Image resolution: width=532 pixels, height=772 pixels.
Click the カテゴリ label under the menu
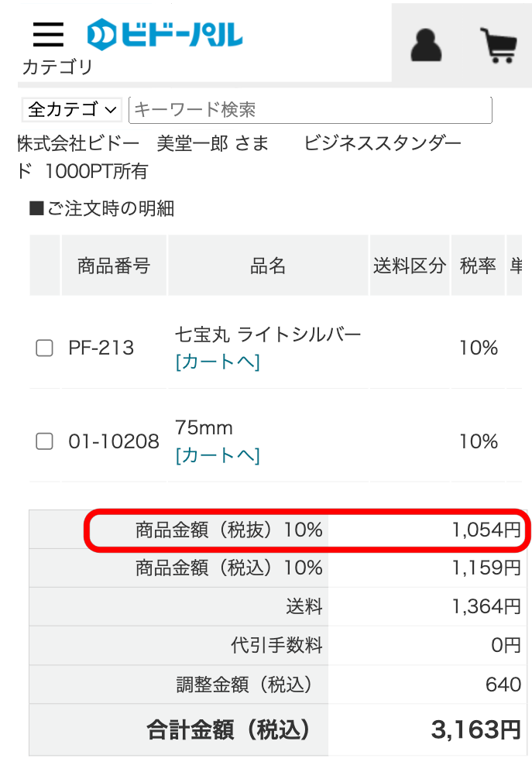(57, 67)
